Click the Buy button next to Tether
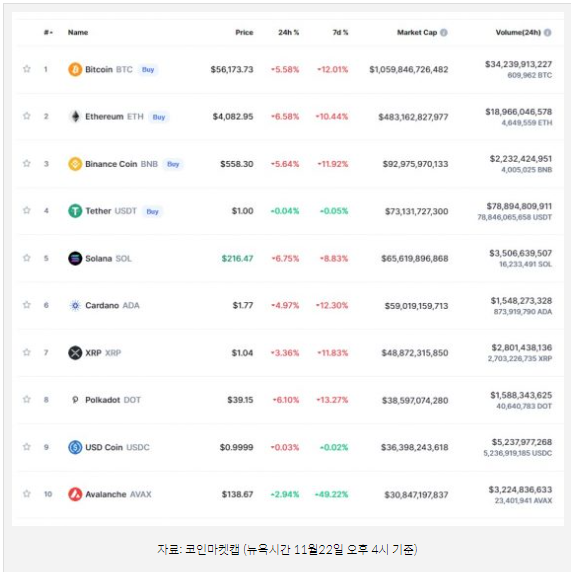 tap(152, 212)
